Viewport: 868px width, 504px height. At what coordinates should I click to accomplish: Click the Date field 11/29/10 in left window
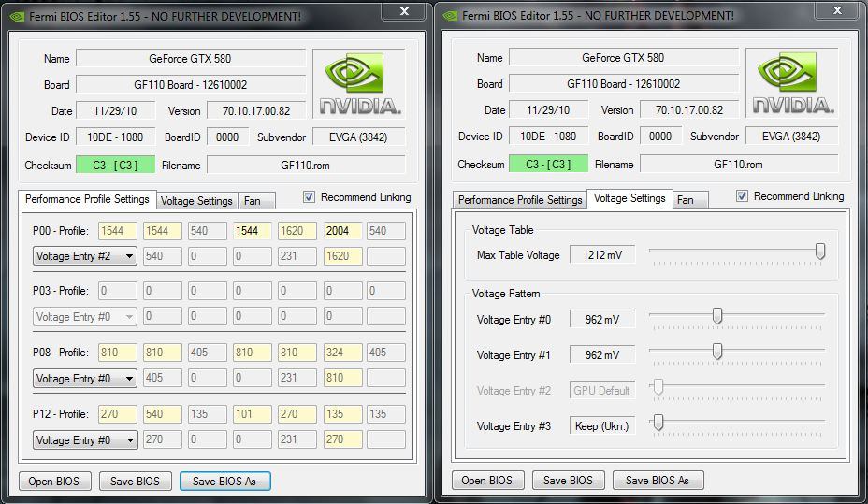[115, 110]
